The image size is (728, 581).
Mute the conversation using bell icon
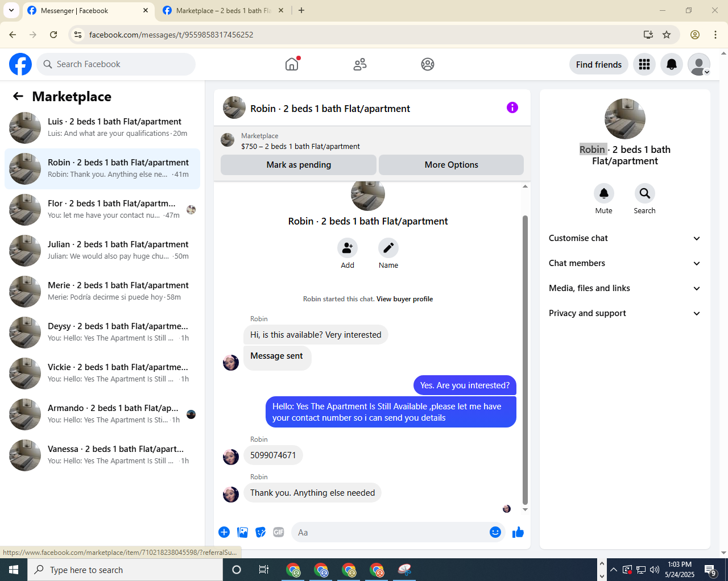pos(604,193)
